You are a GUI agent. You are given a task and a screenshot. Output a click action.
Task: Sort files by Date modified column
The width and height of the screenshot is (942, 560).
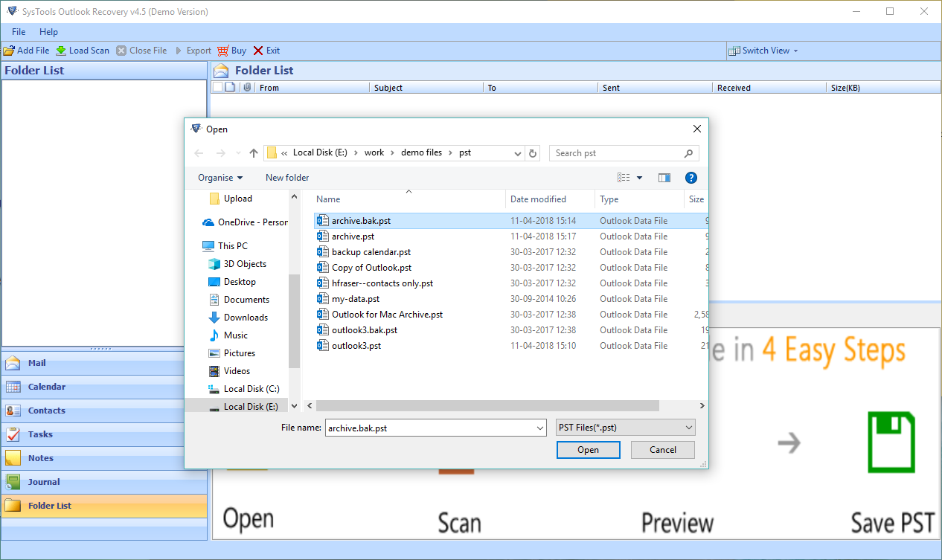(x=551, y=199)
